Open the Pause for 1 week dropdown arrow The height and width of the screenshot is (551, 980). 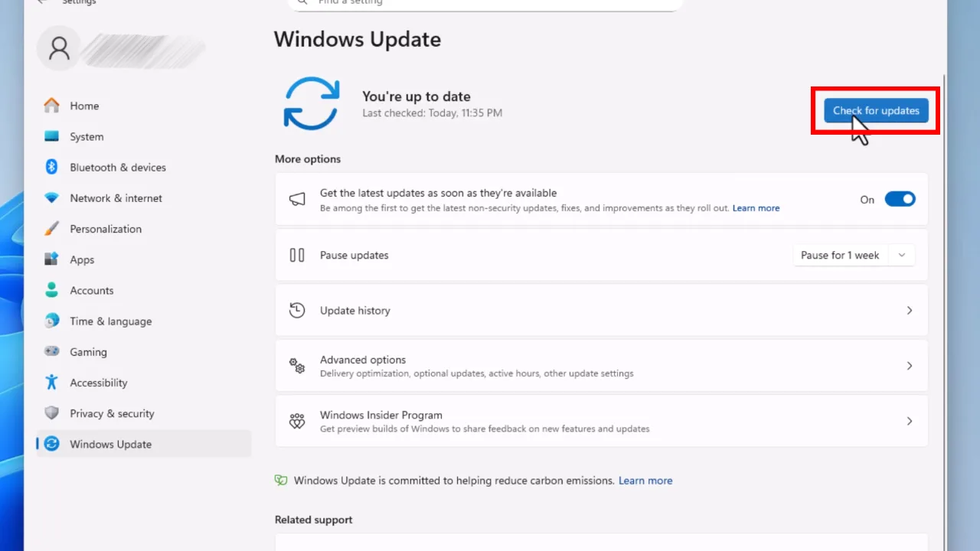tap(902, 255)
